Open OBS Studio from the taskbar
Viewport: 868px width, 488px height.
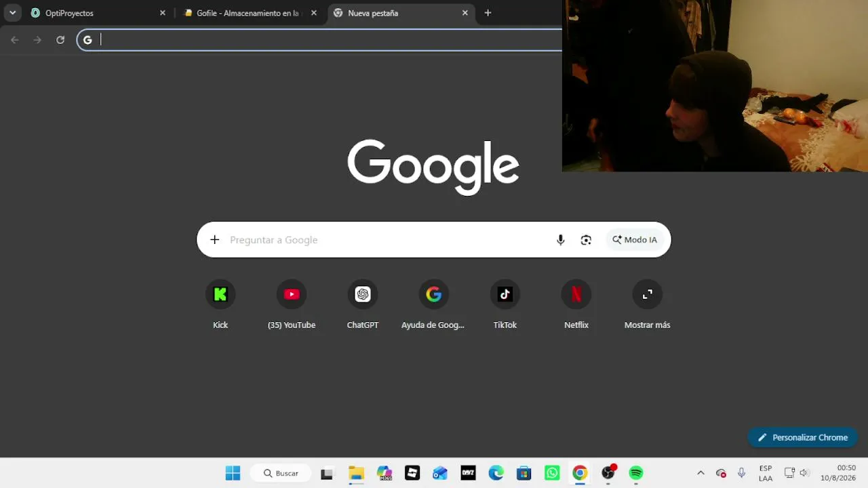pyautogui.click(x=608, y=473)
